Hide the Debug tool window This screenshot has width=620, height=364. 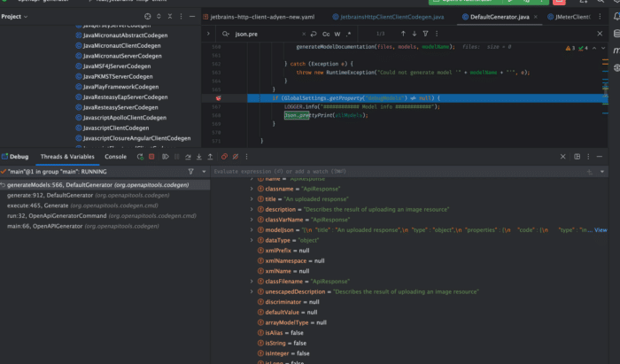(x=600, y=157)
